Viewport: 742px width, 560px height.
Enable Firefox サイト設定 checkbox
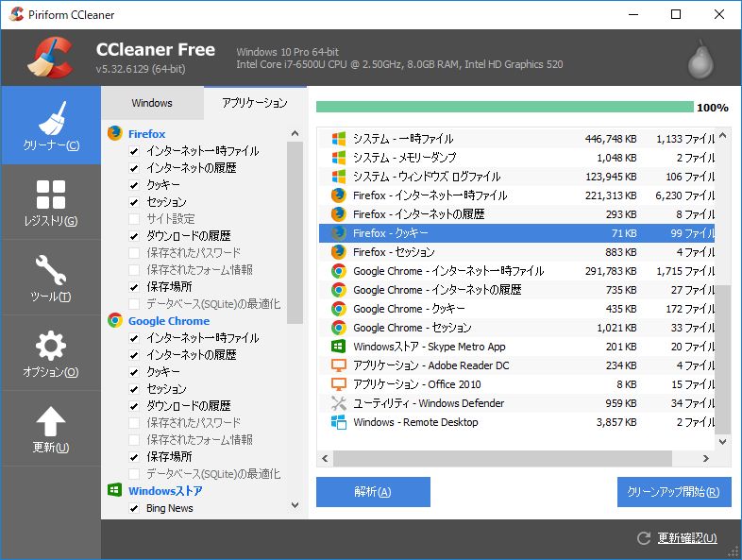pyautogui.click(x=134, y=219)
